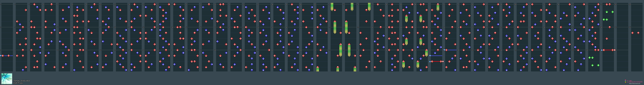The height and width of the screenshot is (85, 644).
Task: Click the https://3icecream.com link
Action: coord(635,83)
